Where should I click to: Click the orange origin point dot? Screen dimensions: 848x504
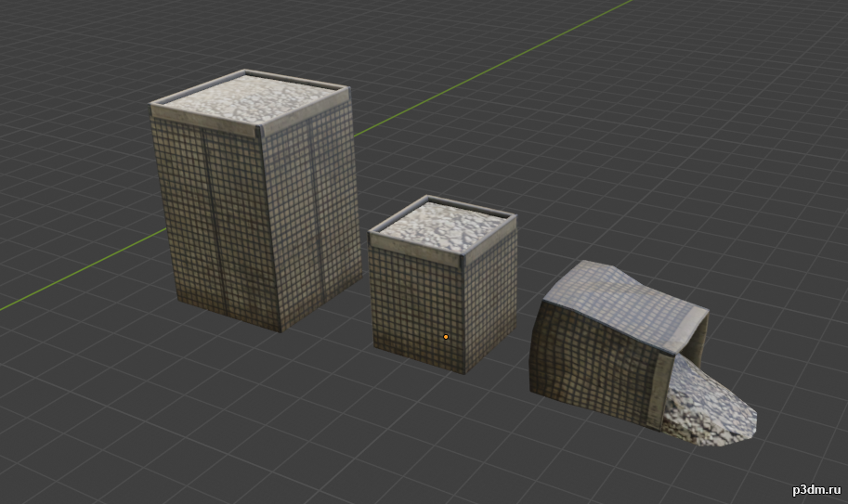[446, 337]
